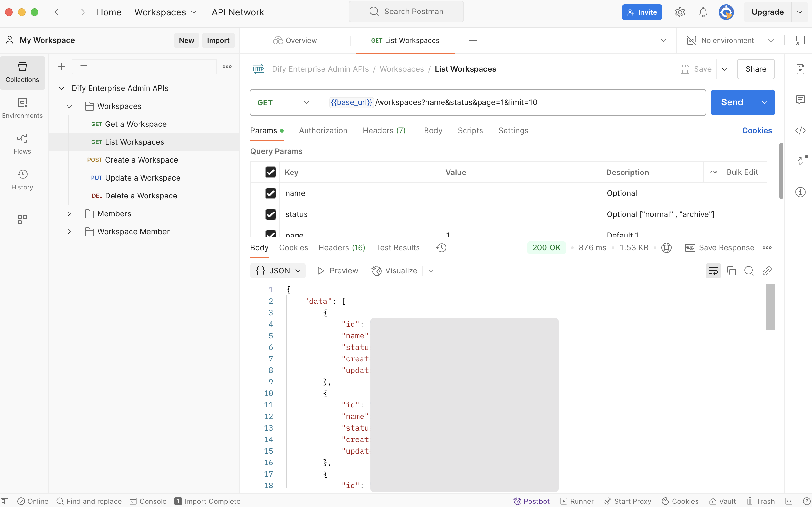Click Save Response

[x=719, y=248]
